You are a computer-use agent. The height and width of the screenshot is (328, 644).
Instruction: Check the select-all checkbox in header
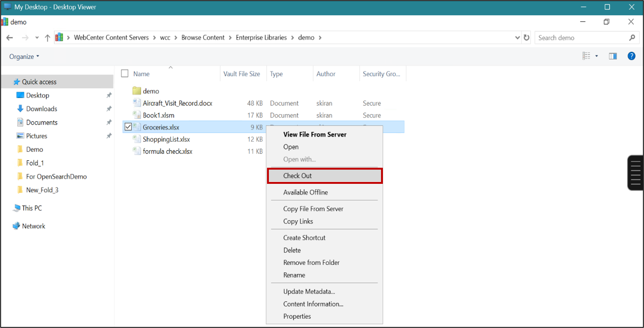[125, 73]
